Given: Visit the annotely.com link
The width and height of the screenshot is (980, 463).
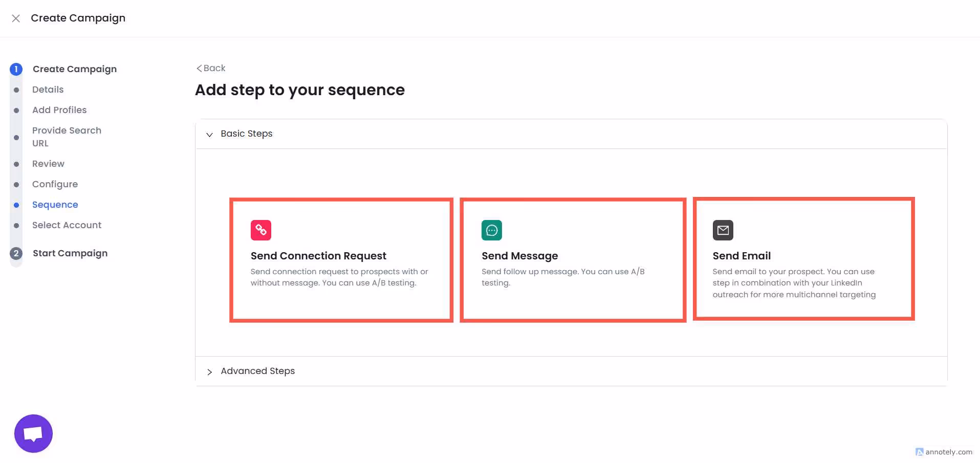Looking at the screenshot, I should [947, 452].
